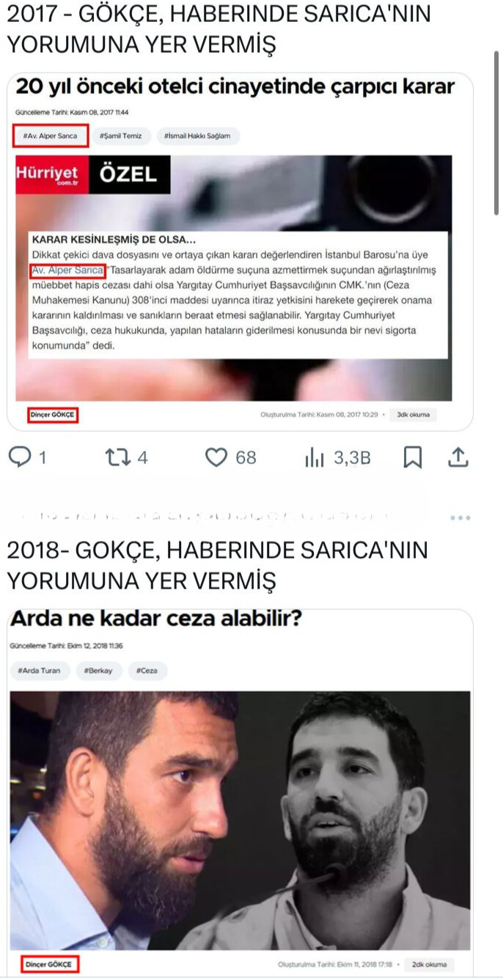The height and width of the screenshot is (980, 503).
Task: View post analytics bar chart icon
Action: pos(314,458)
